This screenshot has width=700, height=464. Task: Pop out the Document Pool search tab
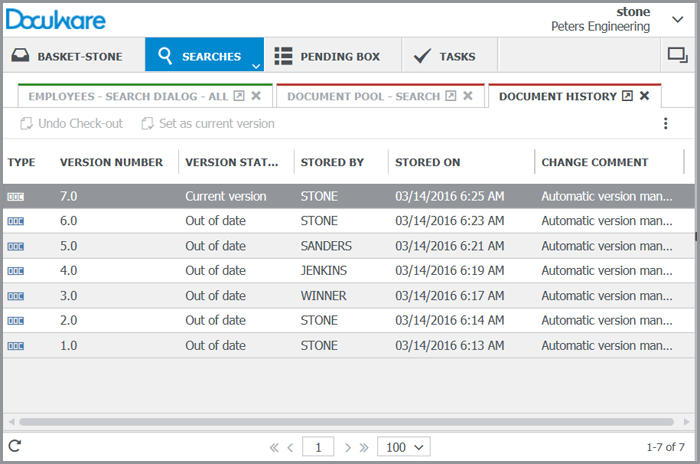click(x=451, y=96)
